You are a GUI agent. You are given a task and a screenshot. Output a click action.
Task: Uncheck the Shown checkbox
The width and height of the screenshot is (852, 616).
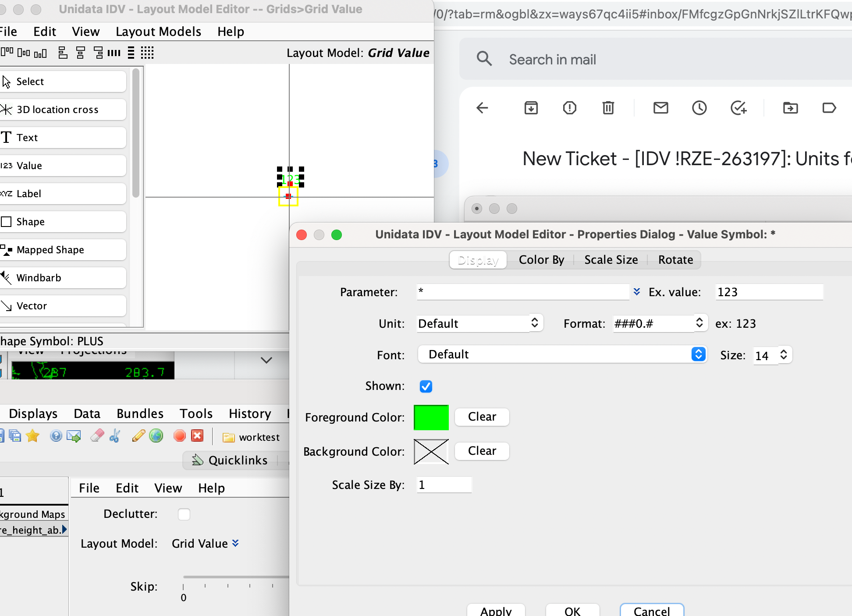(x=426, y=386)
